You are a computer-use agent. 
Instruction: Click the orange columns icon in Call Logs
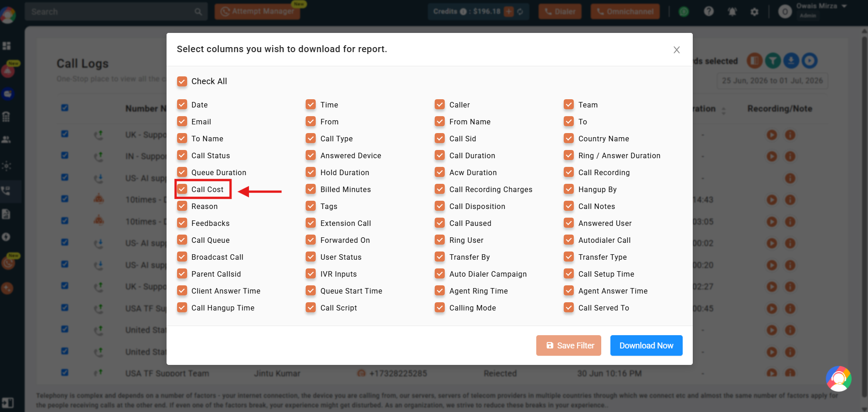coord(755,60)
